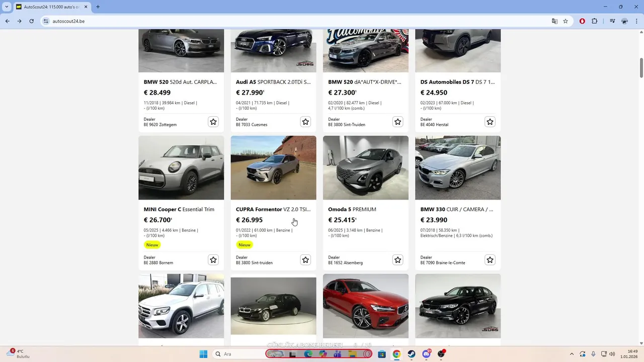Focus the autoscout24.be address bar

coord(297,21)
